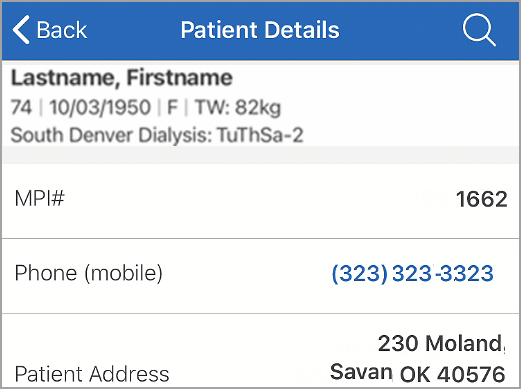The image size is (521, 389).
Task: Select the Patient Details header title
Action: [x=260, y=30]
